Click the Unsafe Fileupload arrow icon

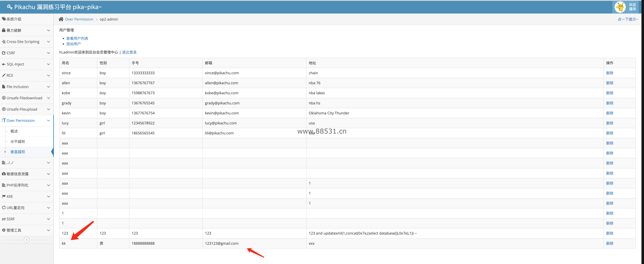(x=4, y=109)
